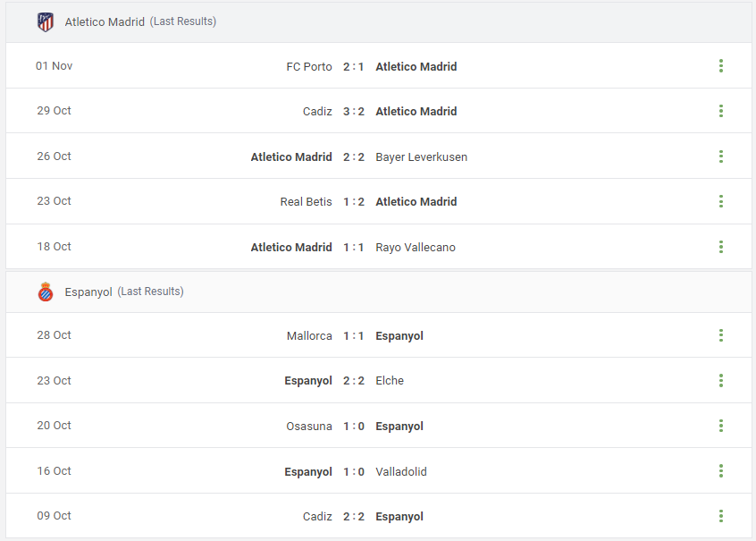Select Atletico Madrid Last Results header title
The width and height of the screenshot is (756, 541).
point(140,21)
